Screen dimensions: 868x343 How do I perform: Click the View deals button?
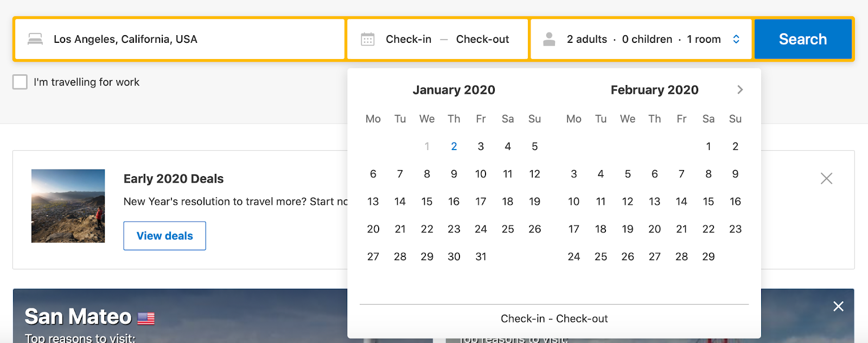(164, 236)
